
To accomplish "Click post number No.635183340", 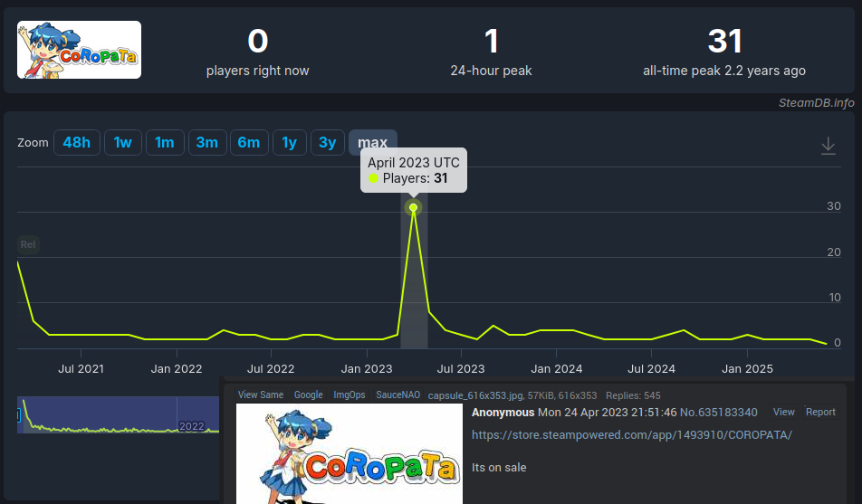I will [x=719, y=413].
